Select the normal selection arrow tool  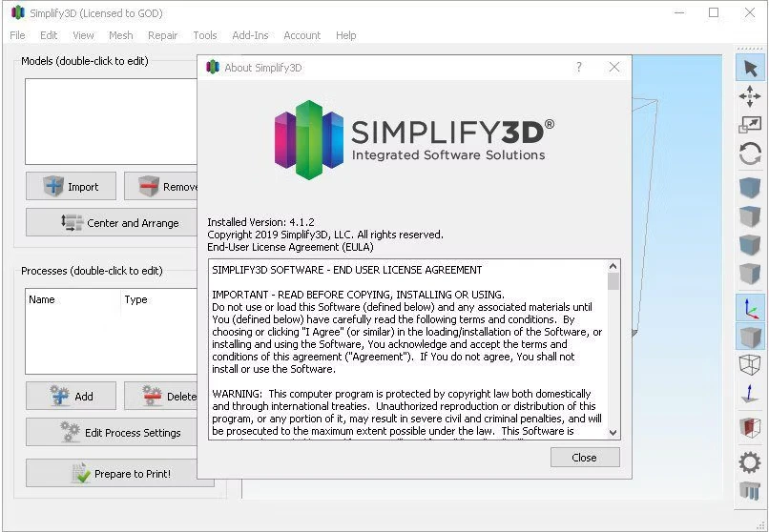(x=750, y=68)
